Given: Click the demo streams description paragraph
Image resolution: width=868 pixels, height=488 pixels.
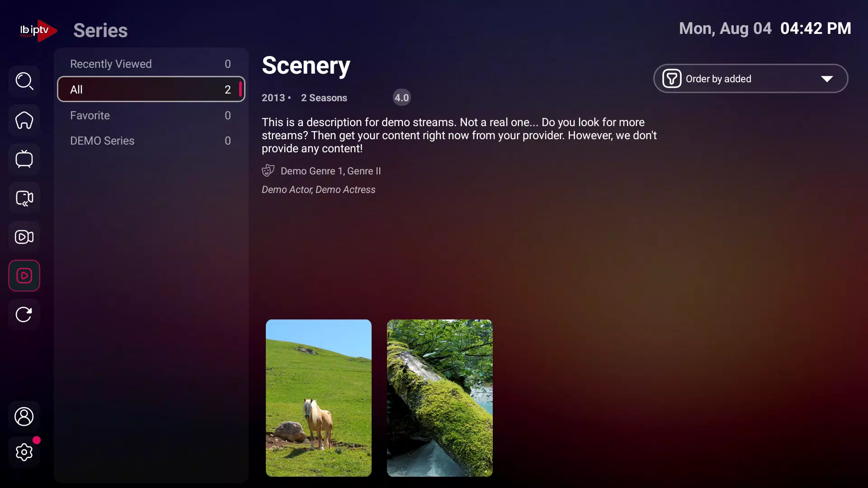Looking at the screenshot, I should 459,136.
